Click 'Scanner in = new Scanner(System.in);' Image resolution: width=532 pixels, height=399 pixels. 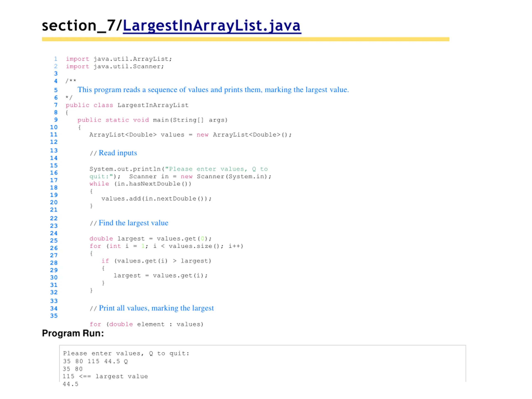(x=200, y=176)
